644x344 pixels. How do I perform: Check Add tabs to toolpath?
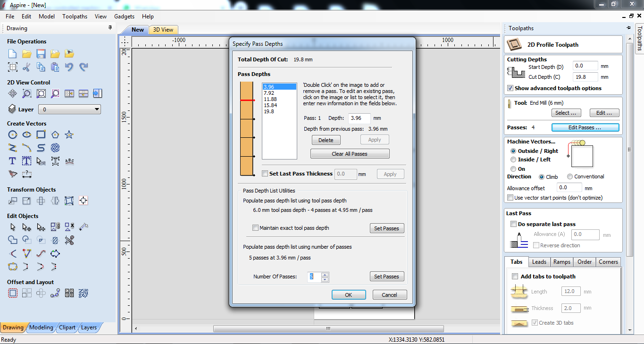click(515, 277)
